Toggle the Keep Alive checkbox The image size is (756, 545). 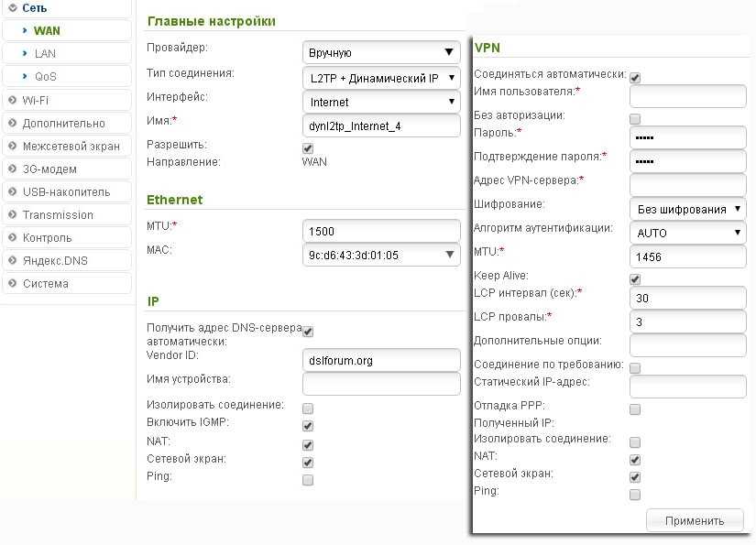635,278
